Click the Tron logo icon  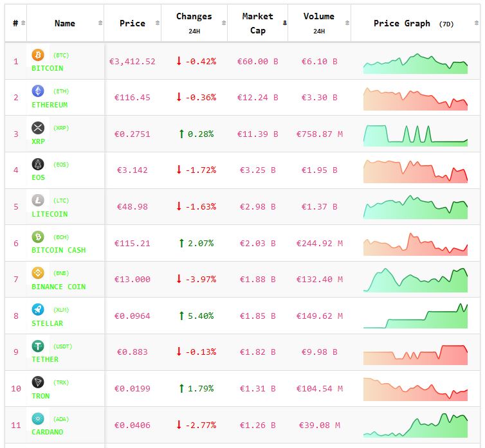coord(38,382)
